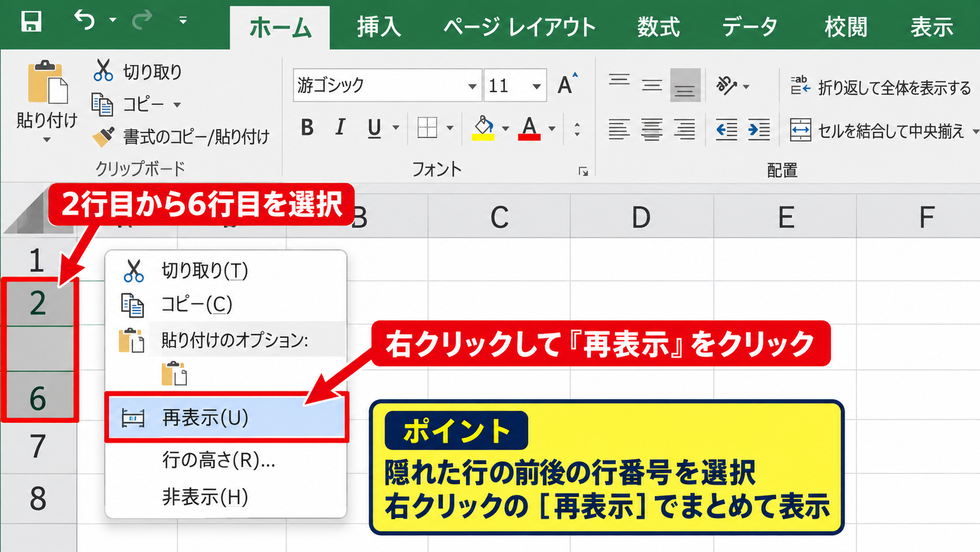980x552 pixels.
Task: Select row header 2
Action: 38,303
